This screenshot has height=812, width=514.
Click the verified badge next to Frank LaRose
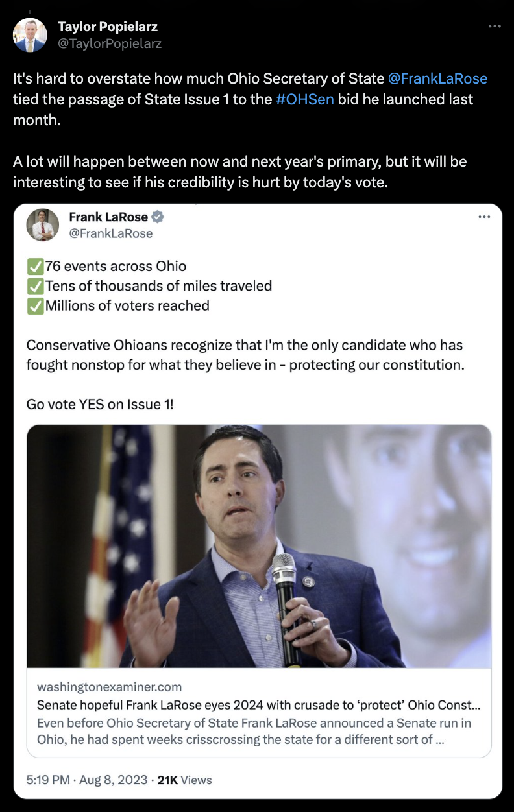point(158,217)
